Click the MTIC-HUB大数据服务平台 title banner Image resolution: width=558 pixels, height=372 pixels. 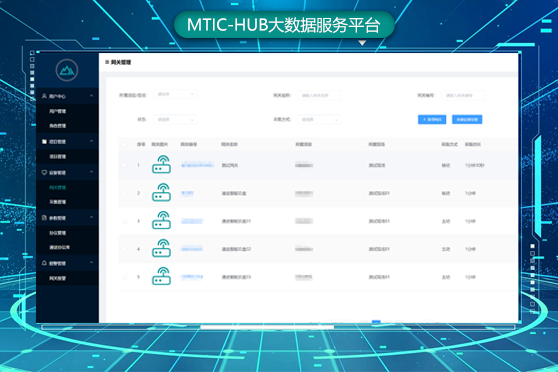point(284,25)
